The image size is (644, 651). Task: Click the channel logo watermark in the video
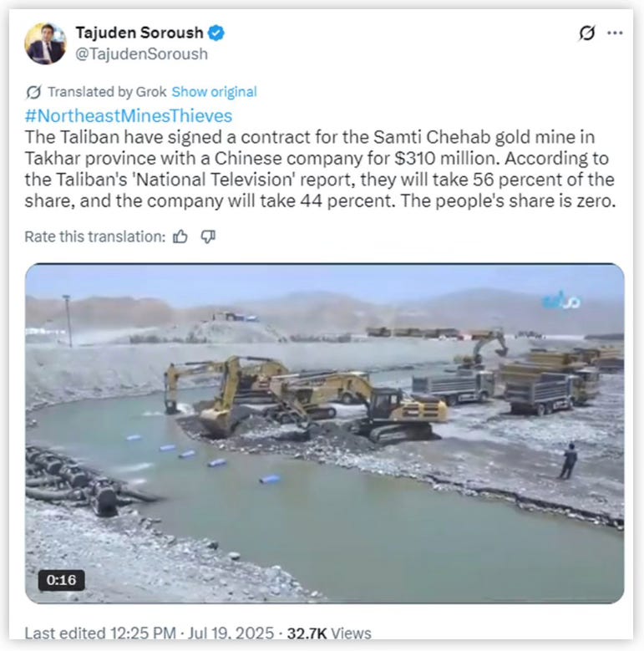click(x=561, y=300)
